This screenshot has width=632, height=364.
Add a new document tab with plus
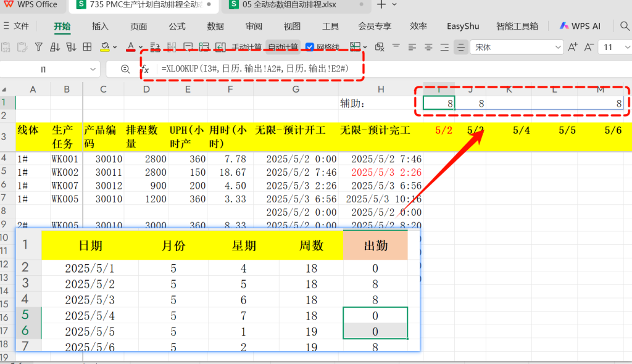tap(381, 5)
